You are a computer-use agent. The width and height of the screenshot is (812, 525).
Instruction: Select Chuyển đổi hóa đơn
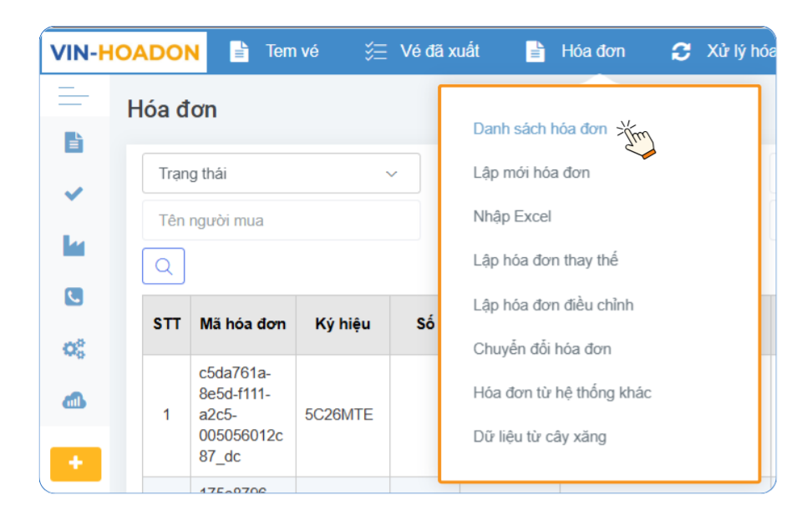[542, 349]
